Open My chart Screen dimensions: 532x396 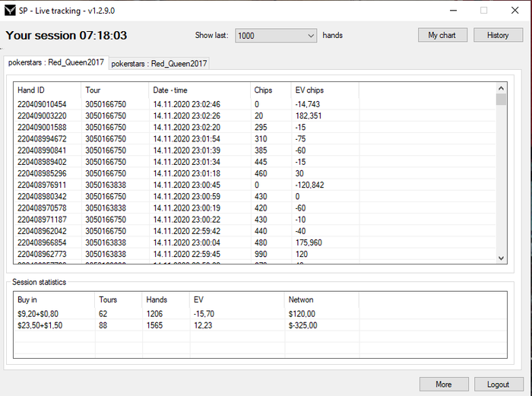442,35
